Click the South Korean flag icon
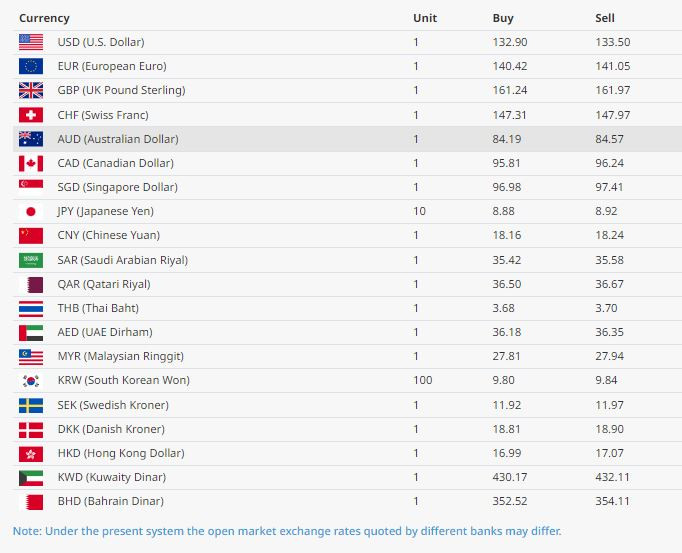 click(x=31, y=380)
